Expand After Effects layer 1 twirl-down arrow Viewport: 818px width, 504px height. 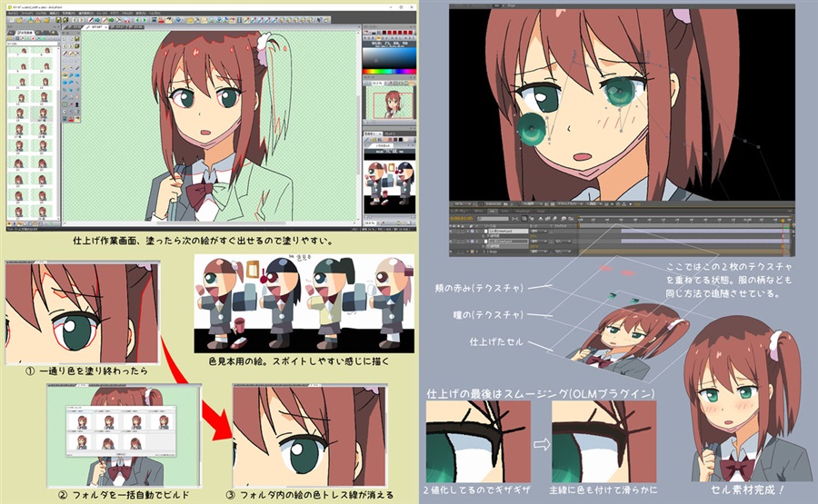468,232
